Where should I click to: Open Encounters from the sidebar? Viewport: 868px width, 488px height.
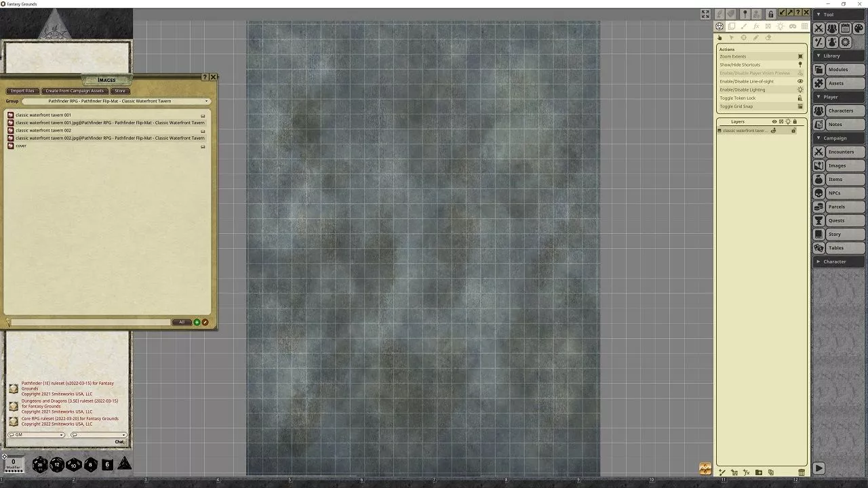(x=839, y=152)
